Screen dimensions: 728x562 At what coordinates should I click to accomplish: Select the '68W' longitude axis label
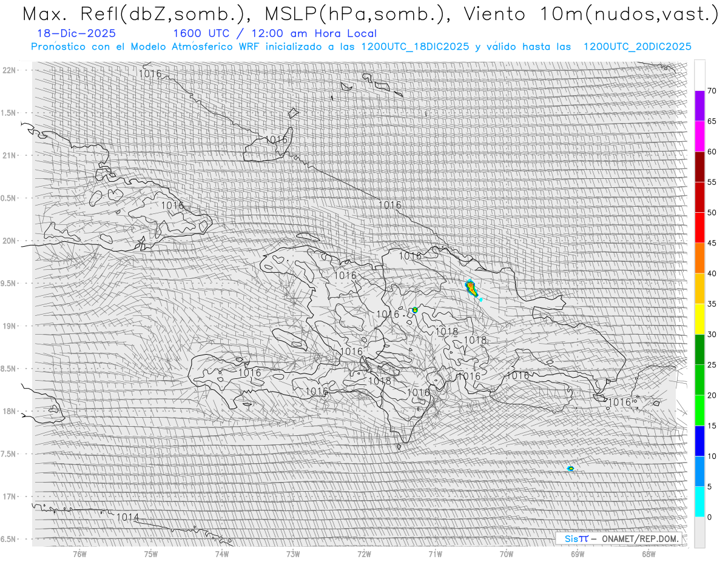649,554
